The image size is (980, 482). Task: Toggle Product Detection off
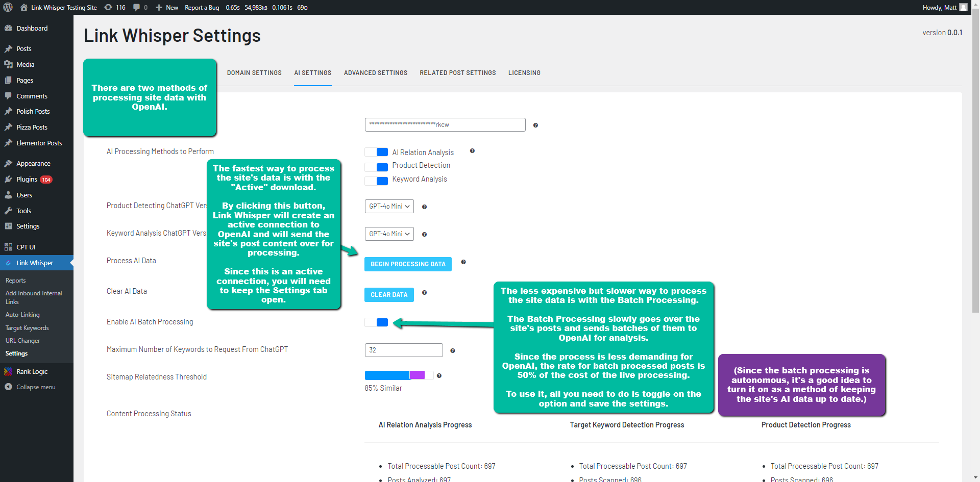tap(376, 167)
